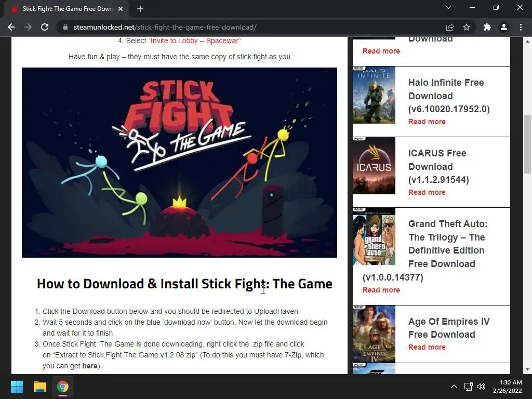Show hidden system tray icons

point(454,387)
